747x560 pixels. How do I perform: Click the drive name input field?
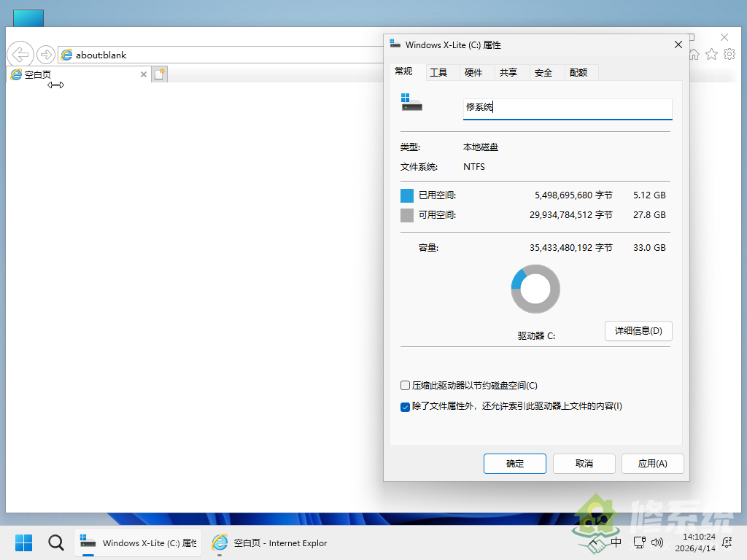point(568,107)
